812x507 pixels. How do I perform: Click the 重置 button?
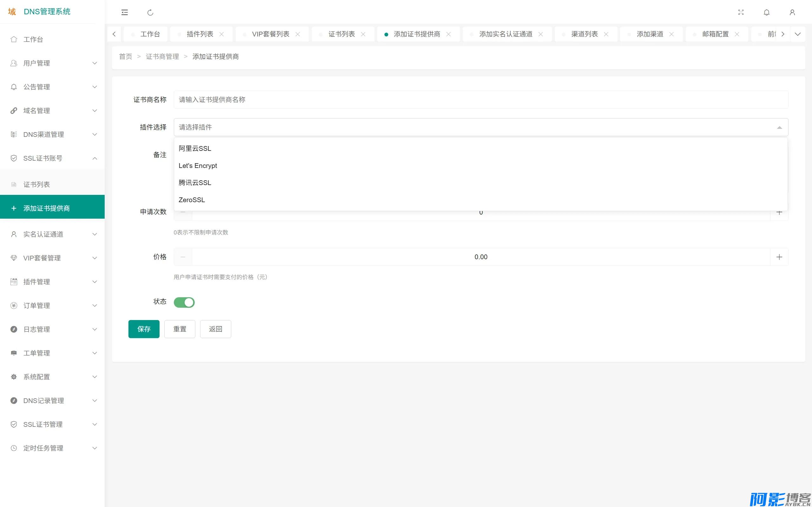coord(180,329)
